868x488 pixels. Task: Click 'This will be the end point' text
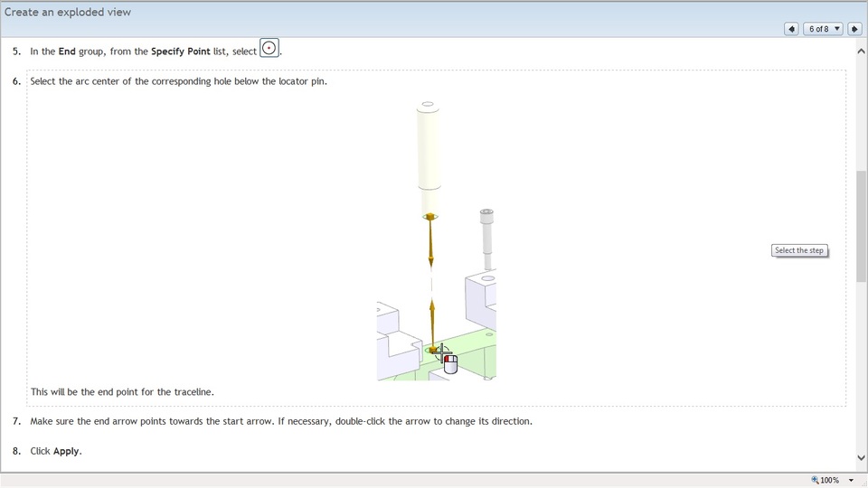tap(122, 391)
